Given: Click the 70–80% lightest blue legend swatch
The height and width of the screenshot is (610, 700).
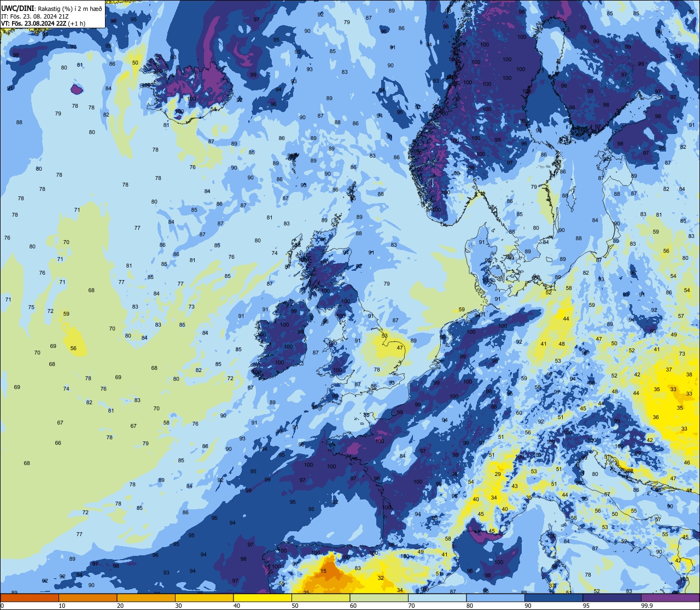Looking at the screenshot, I should click(437, 597).
